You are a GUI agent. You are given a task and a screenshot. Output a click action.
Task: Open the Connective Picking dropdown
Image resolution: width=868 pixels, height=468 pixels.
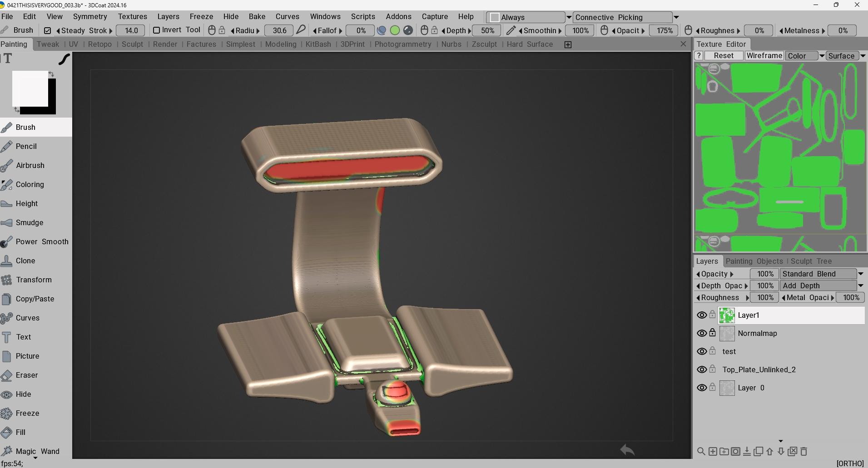coord(676,17)
